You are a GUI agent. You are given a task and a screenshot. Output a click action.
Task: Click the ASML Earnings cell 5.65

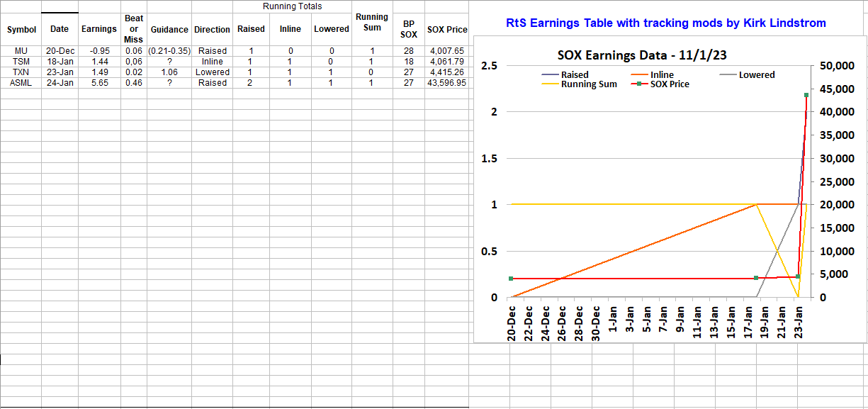coord(99,83)
